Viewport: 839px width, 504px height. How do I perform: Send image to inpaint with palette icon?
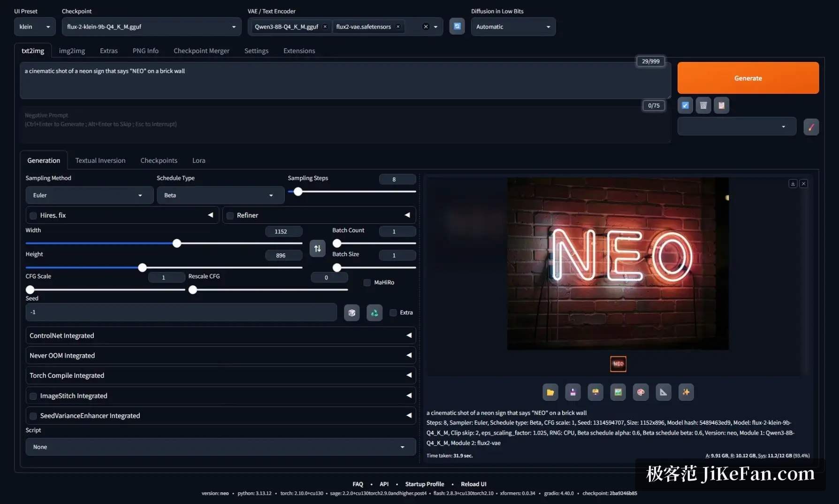641,392
